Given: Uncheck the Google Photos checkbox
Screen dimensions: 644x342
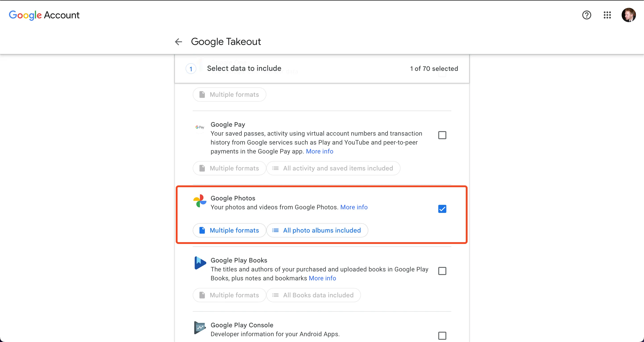Looking at the screenshot, I should pos(442,209).
